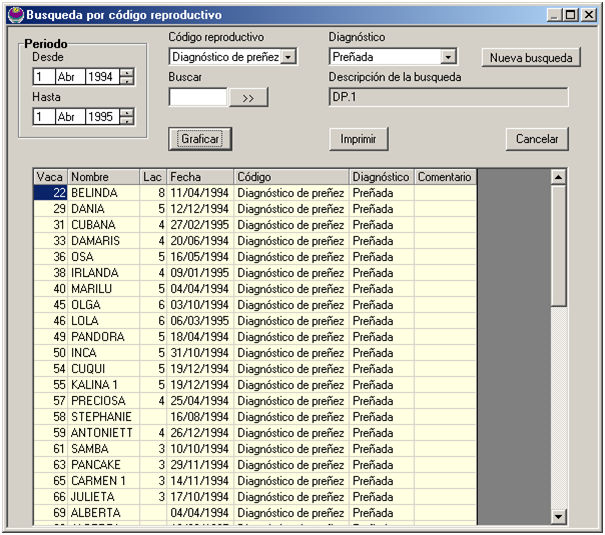This screenshot has width=605, height=535.
Task: Select the ANTONIETT row name
Action: pos(103,433)
